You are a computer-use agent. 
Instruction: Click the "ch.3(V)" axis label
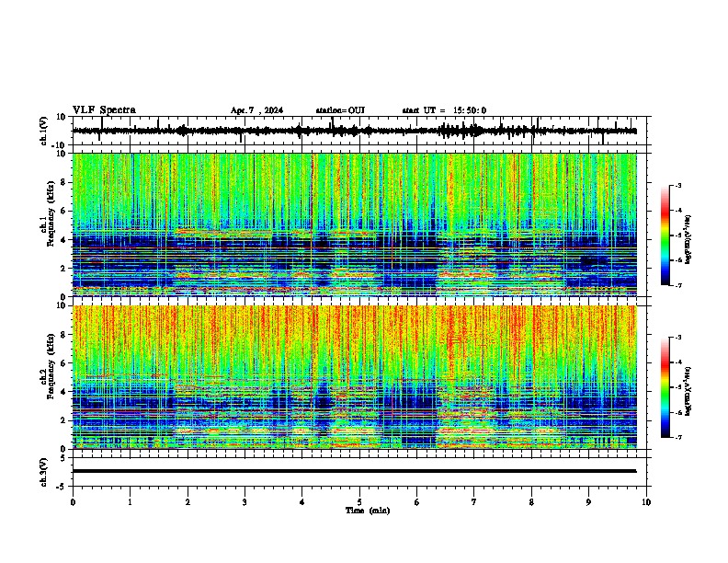click(x=44, y=472)
